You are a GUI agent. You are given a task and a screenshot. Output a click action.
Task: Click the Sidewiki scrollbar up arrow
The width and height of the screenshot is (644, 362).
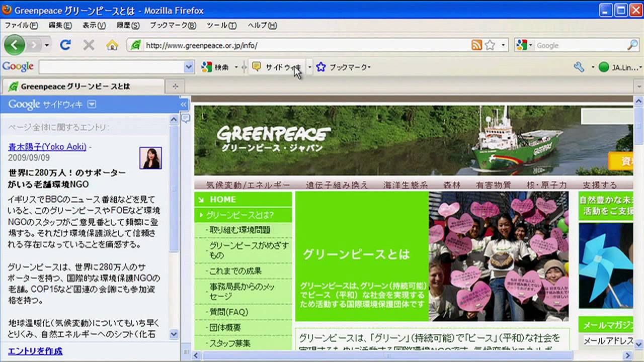coord(174,119)
